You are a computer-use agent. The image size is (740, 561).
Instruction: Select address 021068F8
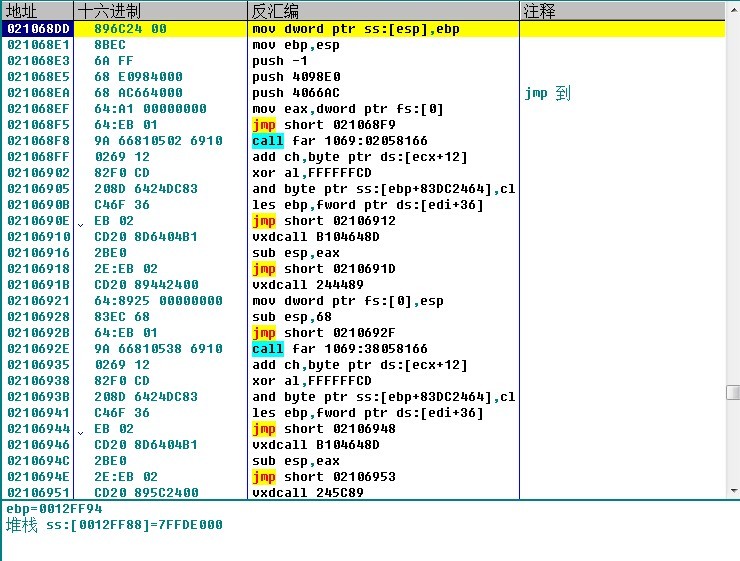tap(38, 141)
